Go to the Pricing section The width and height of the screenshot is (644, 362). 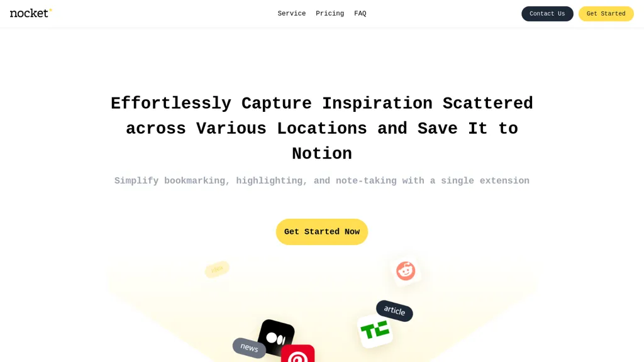click(x=330, y=14)
